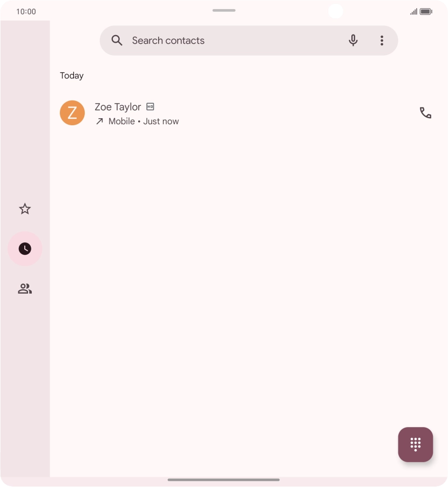Screen dimensions: 448x487
Task: Click the bottom navigation gesture bar
Action: point(223,480)
